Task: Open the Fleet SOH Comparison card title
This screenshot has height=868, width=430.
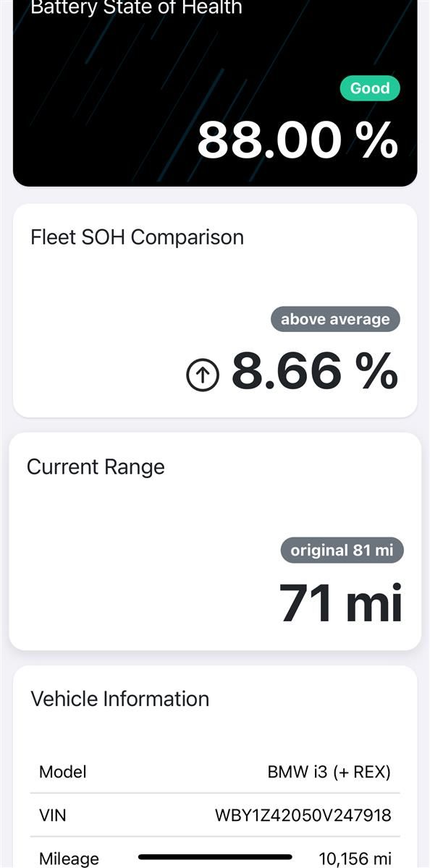Action: (137, 237)
